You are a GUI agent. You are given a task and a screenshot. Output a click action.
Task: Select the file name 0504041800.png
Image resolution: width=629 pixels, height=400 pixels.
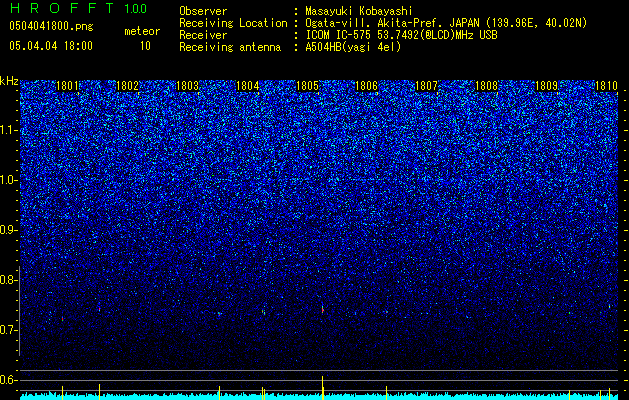pos(51,27)
